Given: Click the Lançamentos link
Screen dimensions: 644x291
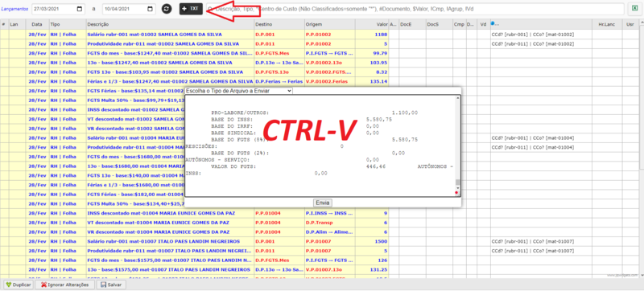Looking at the screenshot, I should [14, 9].
